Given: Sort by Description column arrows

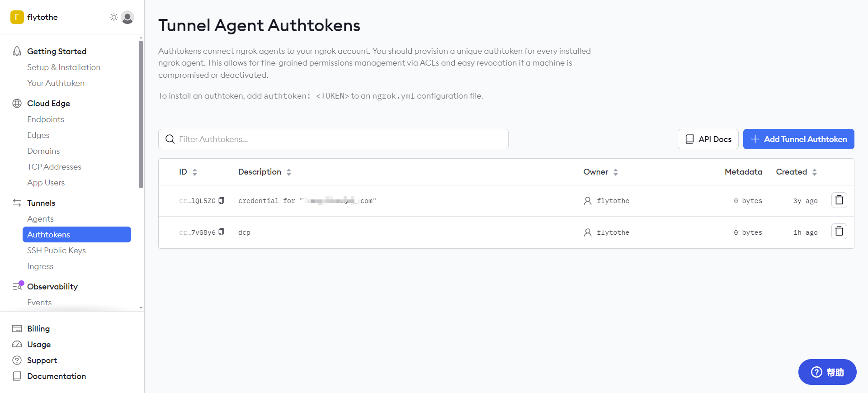Looking at the screenshot, I should 289,172.
